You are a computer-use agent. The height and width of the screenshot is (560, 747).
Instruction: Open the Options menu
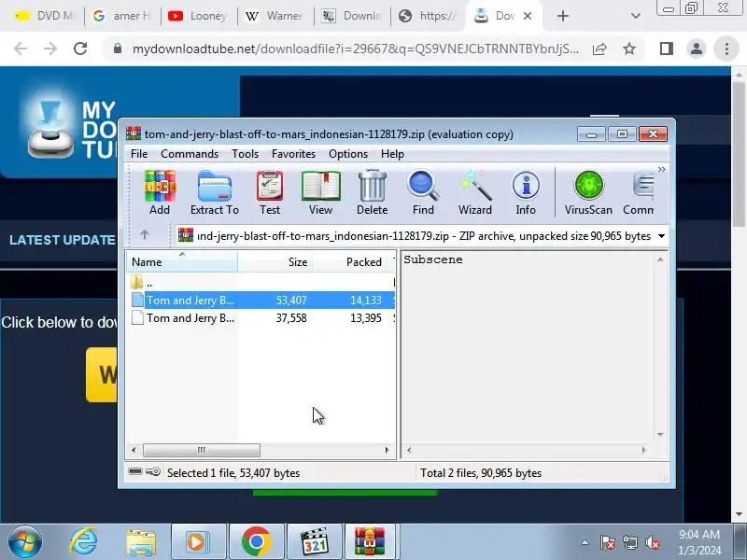click(x=348, y=154)
